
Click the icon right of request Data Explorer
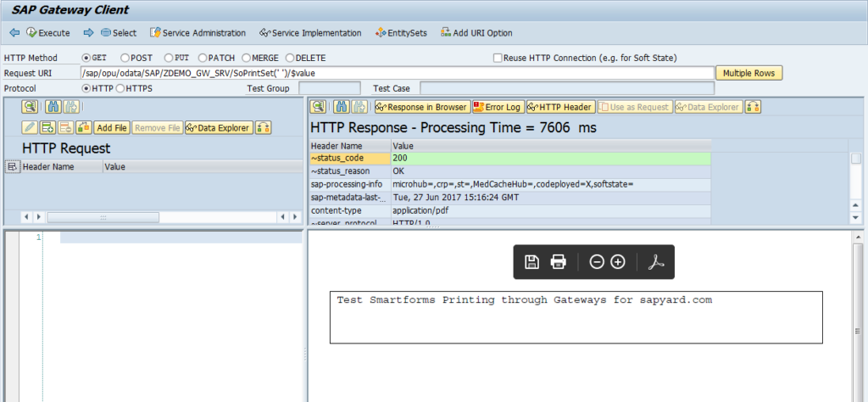[x=263, y=128]
